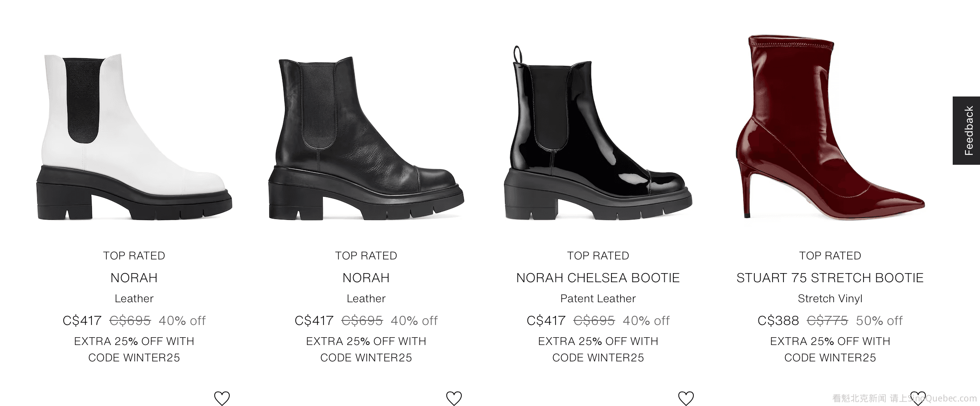
Task: Click the Norah title under white boot
Action: 134,278
